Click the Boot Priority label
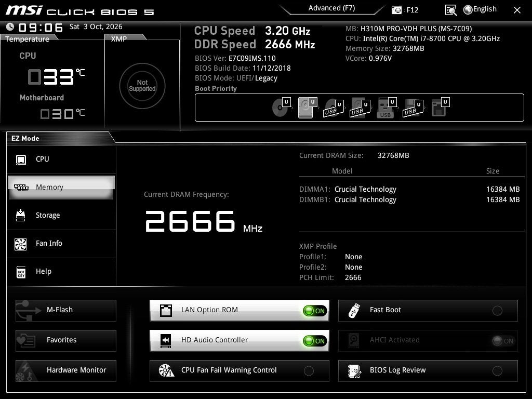The height and width of the screenshot is (399, 532). click(x=216, y=88)
